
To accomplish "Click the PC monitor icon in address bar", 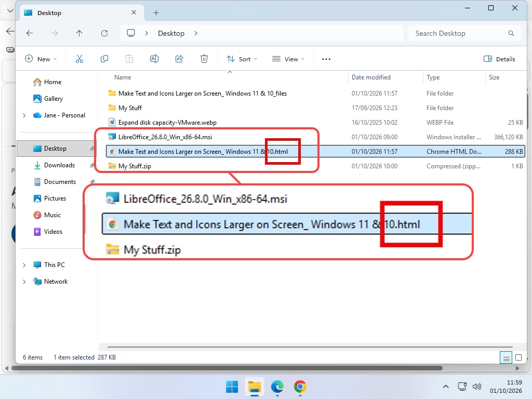I will coord(130,33).
